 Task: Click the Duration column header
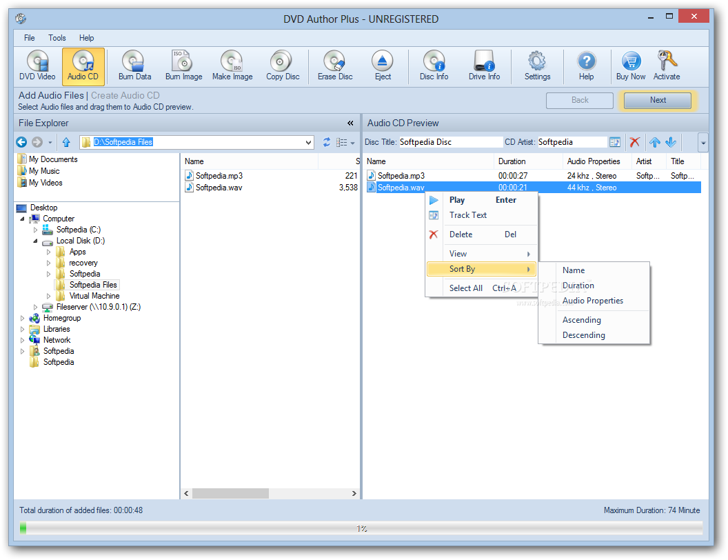pos(528,161)
